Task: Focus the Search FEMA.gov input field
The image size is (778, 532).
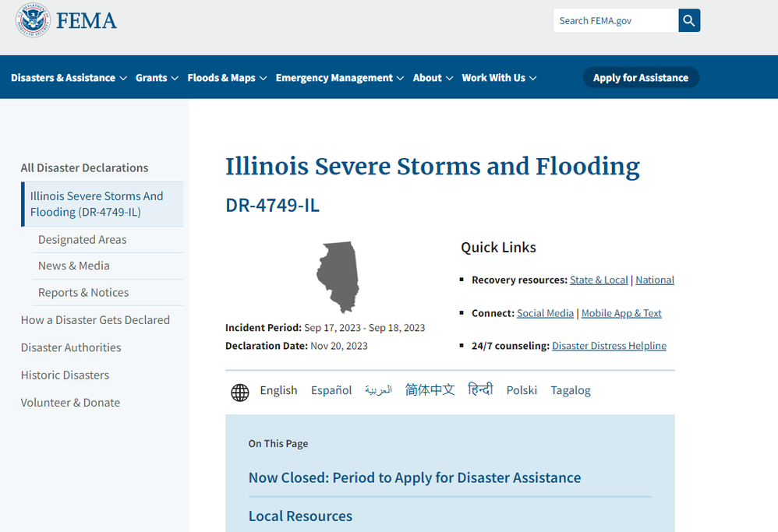Action: tap(615, 20)
